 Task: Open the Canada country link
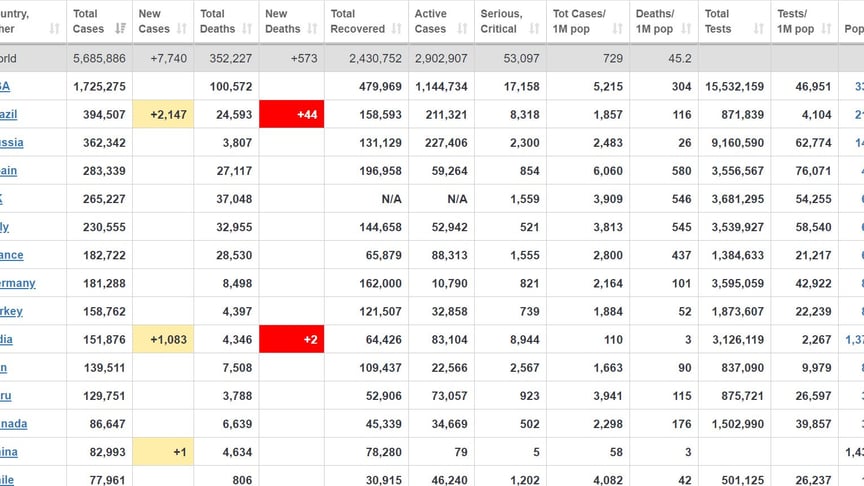pos(13,423)
